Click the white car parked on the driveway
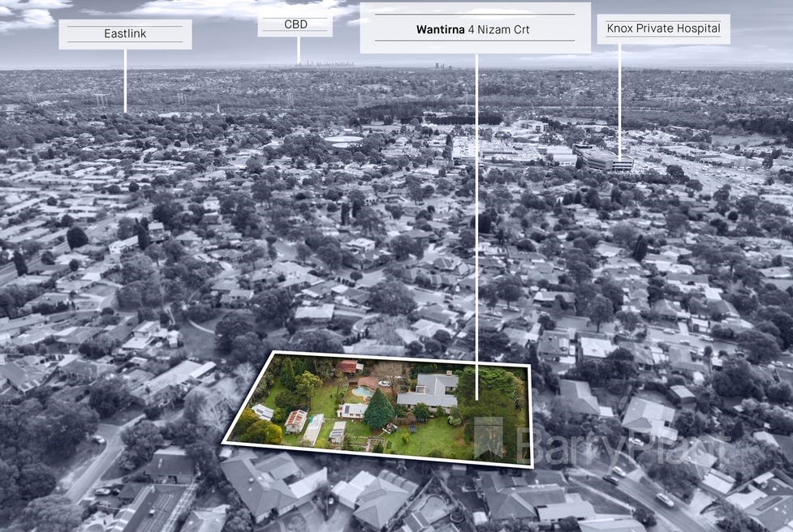The height and width of the screenshot is (532, 793). [383, 382]
